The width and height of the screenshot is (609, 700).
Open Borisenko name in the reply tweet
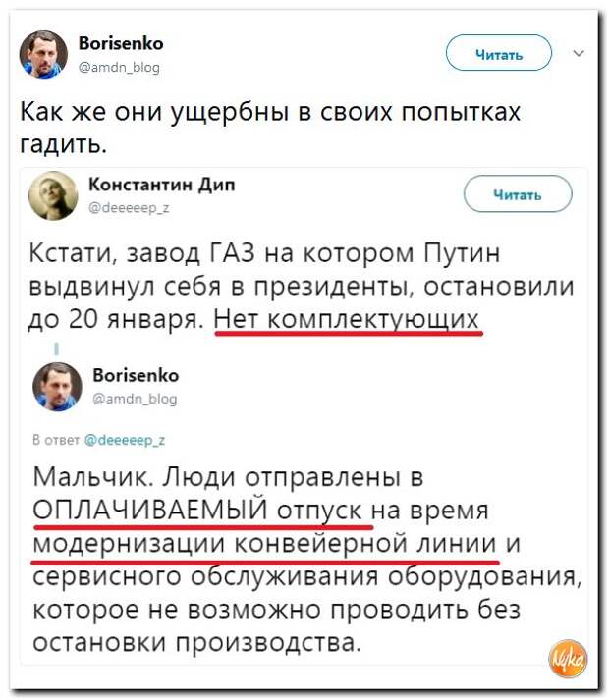(x=136, y=375)
